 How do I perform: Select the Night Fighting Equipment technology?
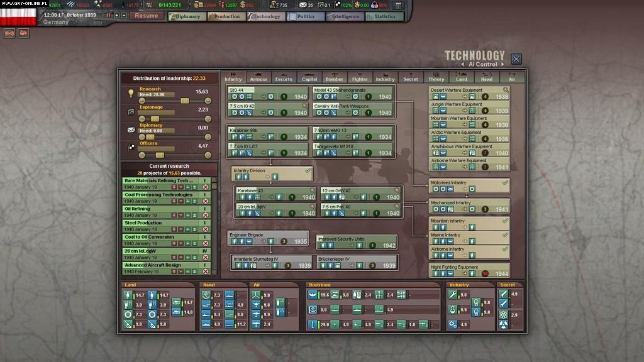pyautogui.click(x=469, y=270)
